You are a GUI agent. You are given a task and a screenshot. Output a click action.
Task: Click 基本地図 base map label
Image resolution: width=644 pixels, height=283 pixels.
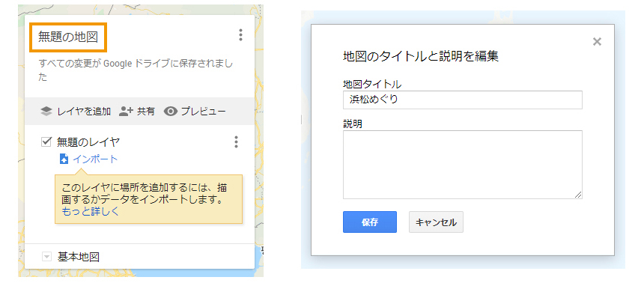click(79, 257)
